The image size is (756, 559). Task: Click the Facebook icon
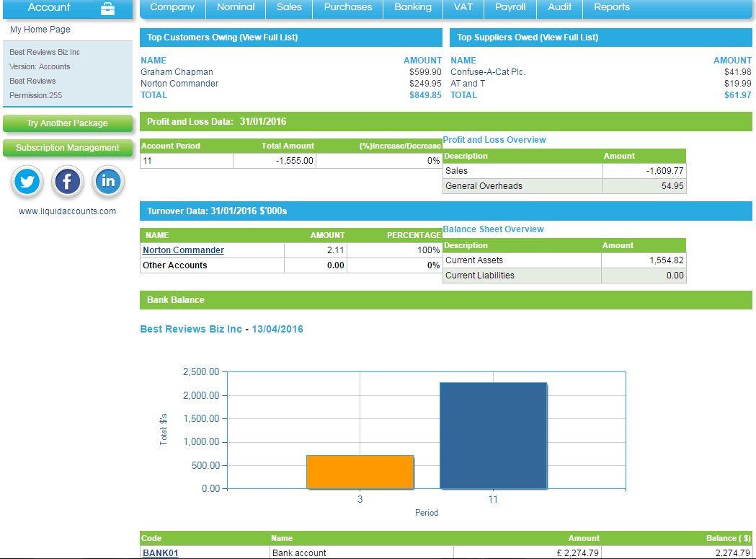(67, 181)
